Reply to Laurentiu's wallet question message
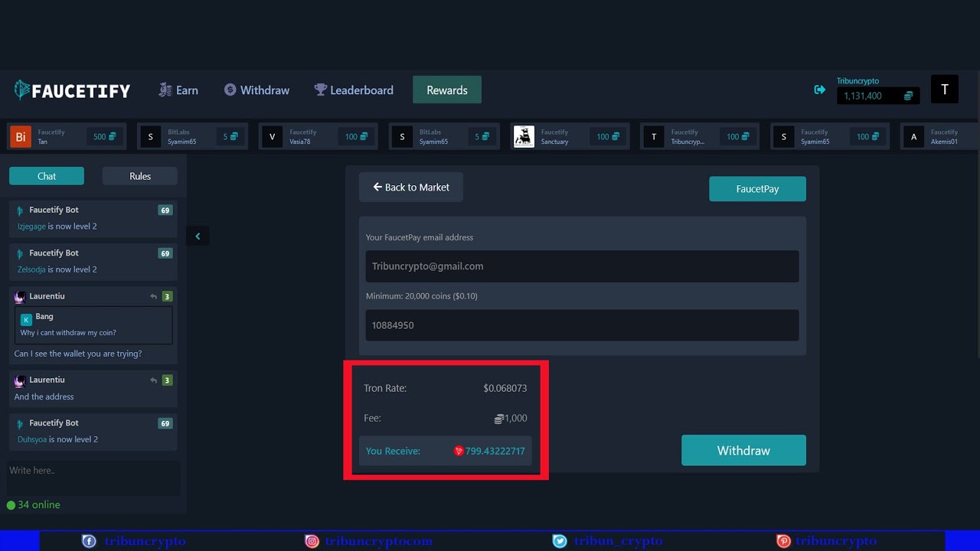 coord(153,296)
